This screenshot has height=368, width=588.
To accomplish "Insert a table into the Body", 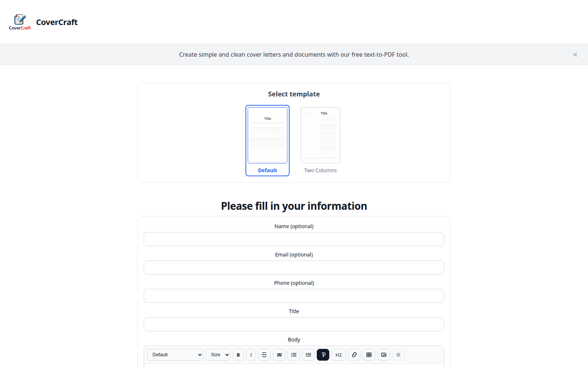I will pyautogui.click(x=369, y=355).
